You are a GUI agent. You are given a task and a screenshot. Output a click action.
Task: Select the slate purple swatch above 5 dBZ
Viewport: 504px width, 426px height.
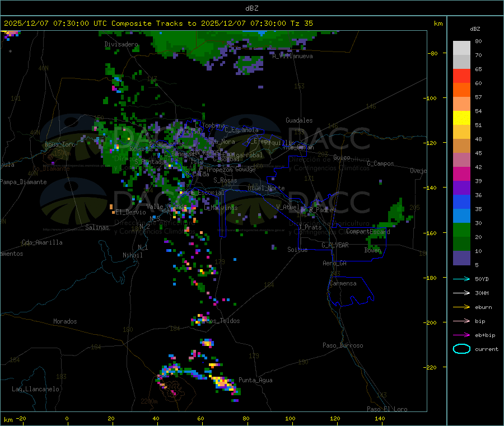coord(461,258)
